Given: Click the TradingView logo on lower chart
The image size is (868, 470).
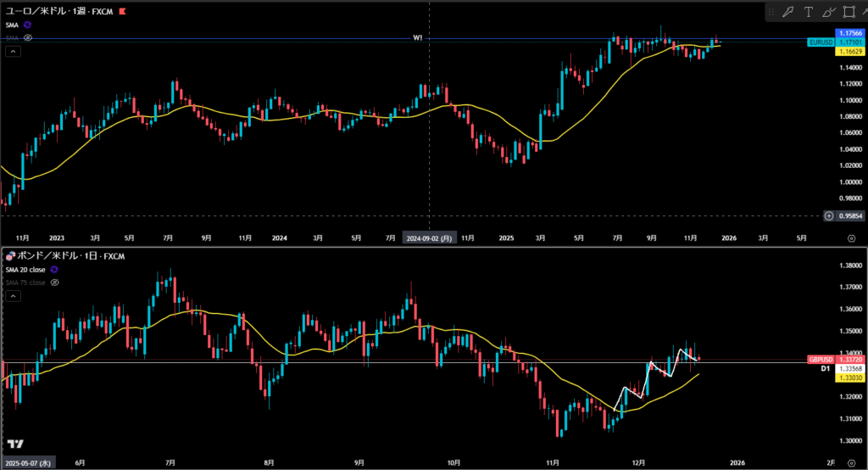Looking at the screenshot, I should tap(14, 445).
